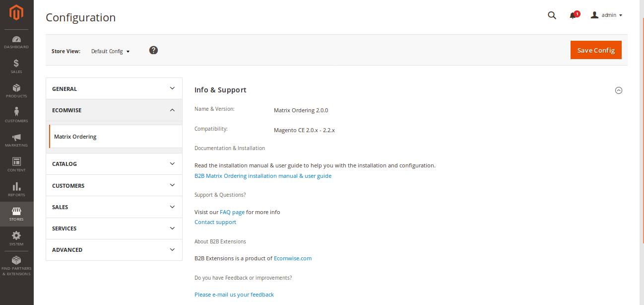This screenshot has height=305, width=644.
Task: Click the Magento CE 2.0.x - 2.2.x text
Action: [x=304, y=130]
